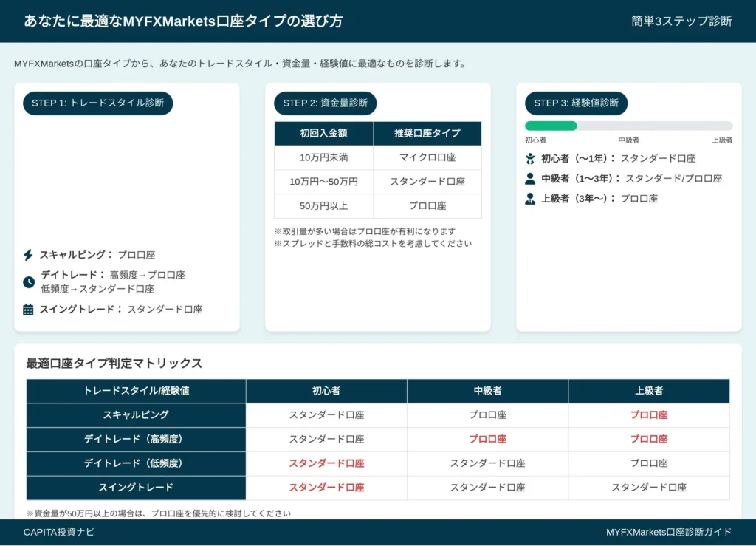Click red スタンダード口座 in デイトレード（低頻度） 初心者 cell
Screen dimensions: 756x546
(x=326, y=463)
